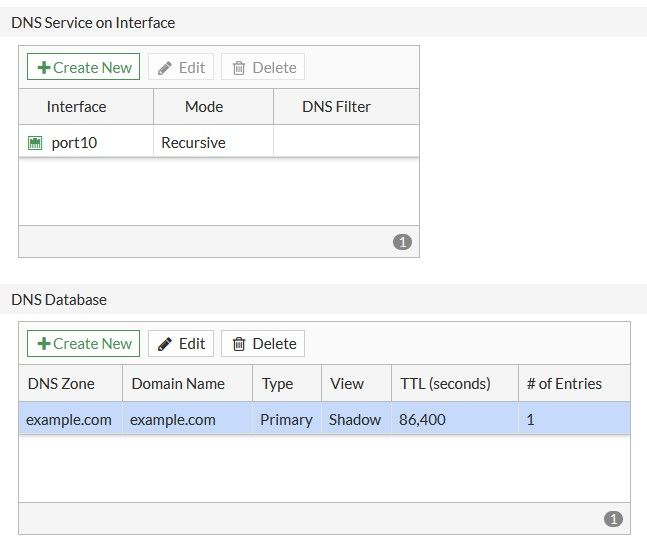647x551 pixels.
Task: Click the DNS Filter column header
Action: [x=336, y=106]
